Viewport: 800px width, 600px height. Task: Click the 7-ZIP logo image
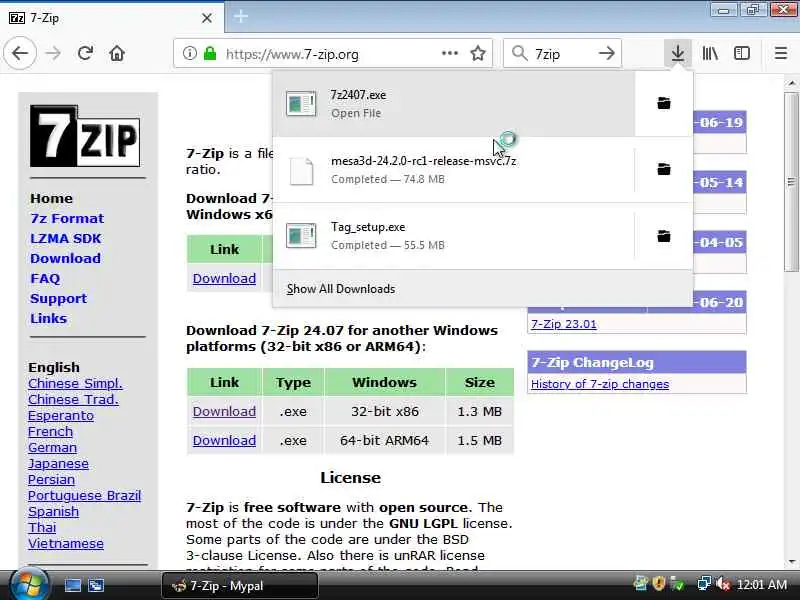pyautogui.click(x=85, y=136)
